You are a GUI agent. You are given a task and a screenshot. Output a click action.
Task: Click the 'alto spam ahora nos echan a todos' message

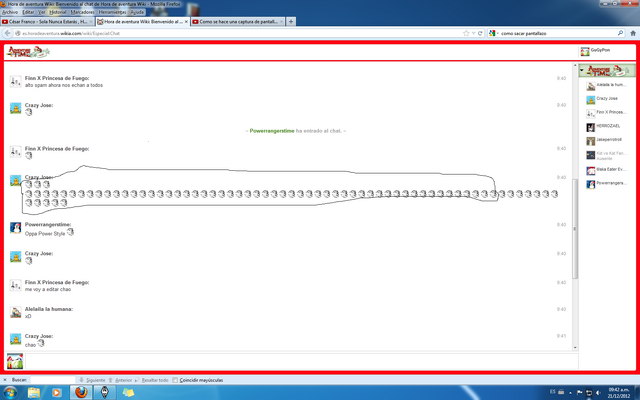[64, 85]
